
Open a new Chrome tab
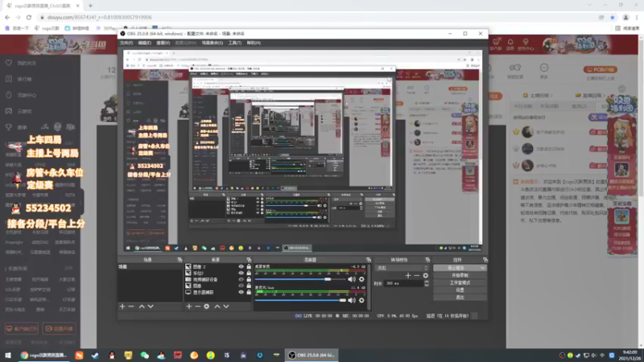pyautogui.click(x=90, y=6)
